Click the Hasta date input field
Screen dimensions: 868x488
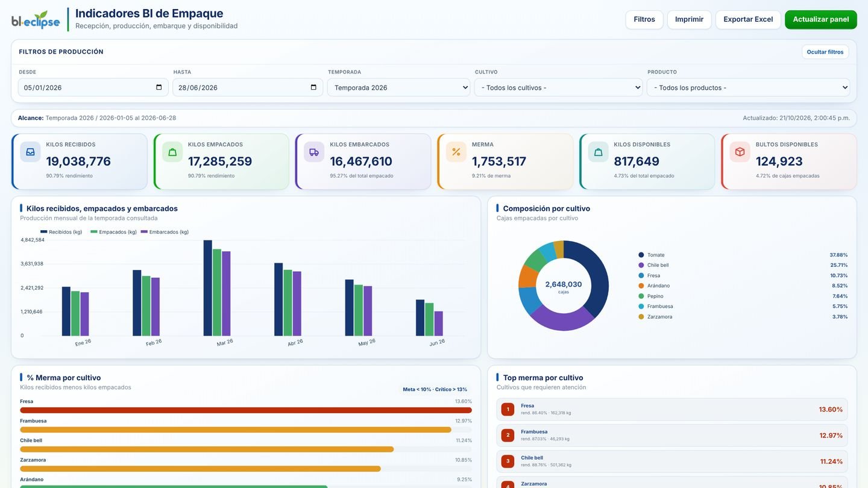248,87
